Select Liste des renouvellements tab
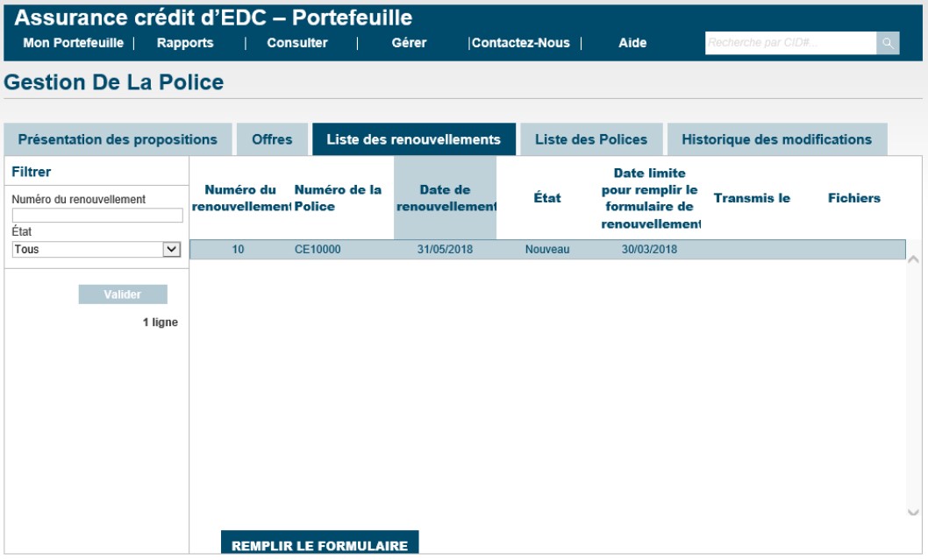This screenshot has width=928, height=560. click(x=414, y=139)
